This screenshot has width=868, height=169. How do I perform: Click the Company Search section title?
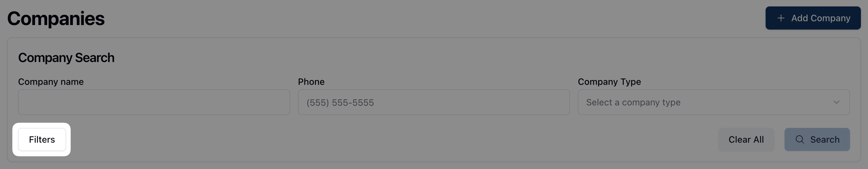66,58
